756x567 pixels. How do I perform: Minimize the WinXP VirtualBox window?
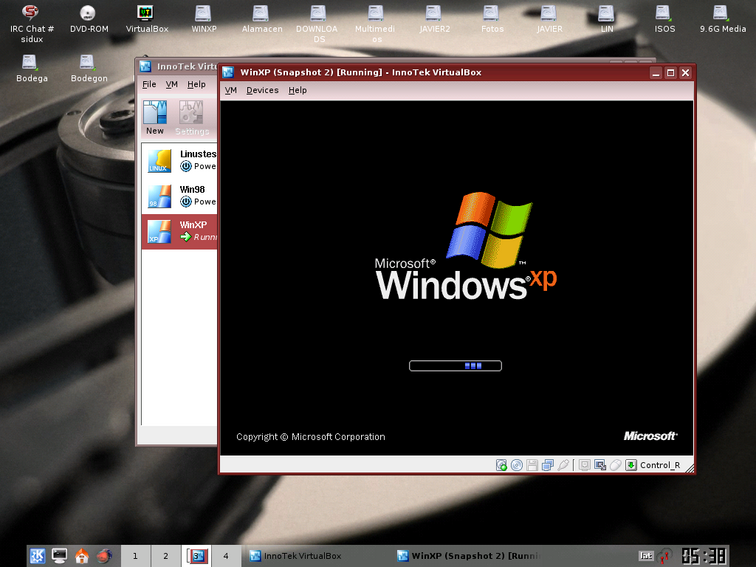[x=656, y=73]
